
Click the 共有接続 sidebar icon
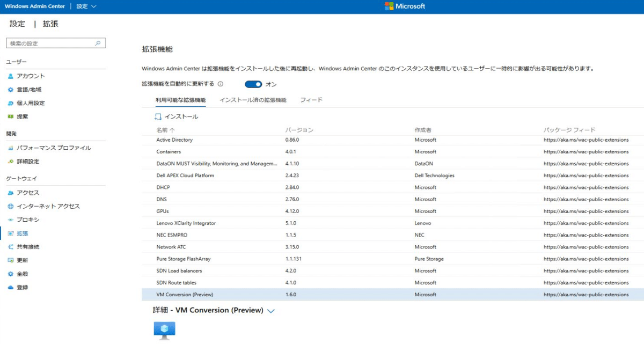click(12, 247)
